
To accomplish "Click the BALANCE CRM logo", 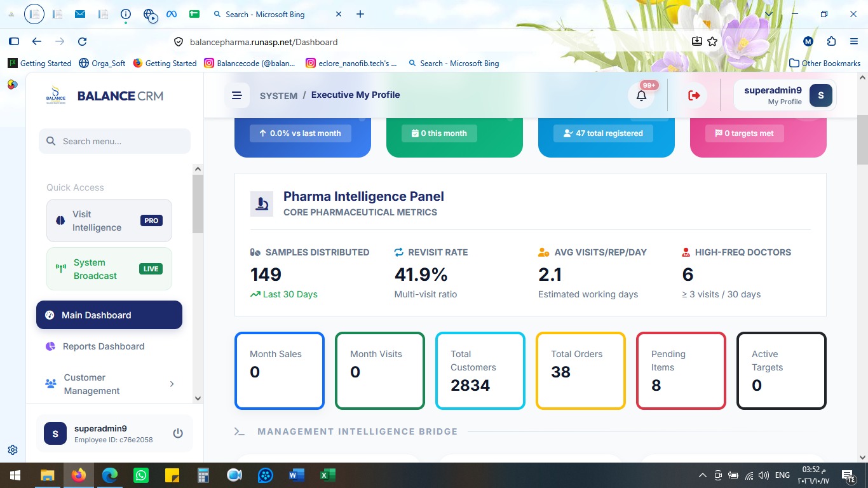I will point(105,96).
